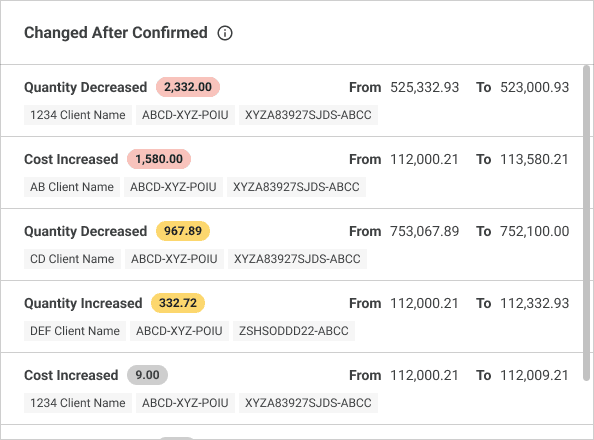Click the info icon beside Changed After Confirmed
Screen dimensions: 594x440
(225, 33)
